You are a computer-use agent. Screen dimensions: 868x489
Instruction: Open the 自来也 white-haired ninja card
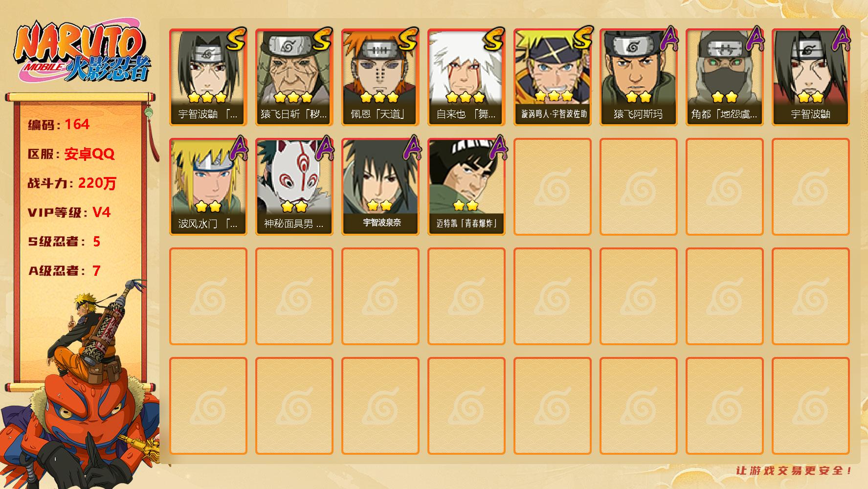click(x=467, y=77)
